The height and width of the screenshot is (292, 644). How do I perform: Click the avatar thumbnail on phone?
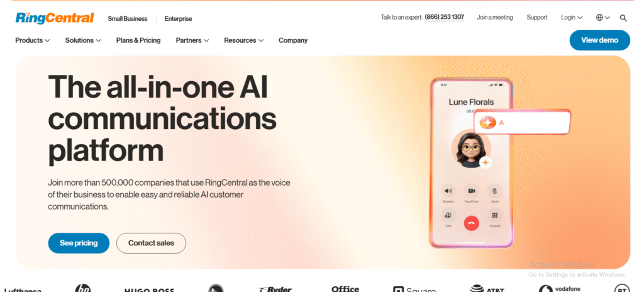click(470, 149)
